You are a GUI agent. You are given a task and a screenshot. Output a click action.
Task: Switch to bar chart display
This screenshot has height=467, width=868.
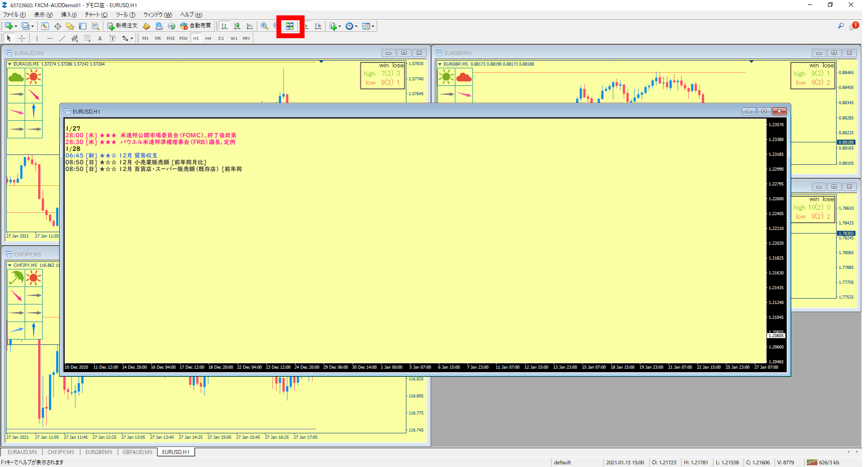pyautogui.click(x=224, y=26)
